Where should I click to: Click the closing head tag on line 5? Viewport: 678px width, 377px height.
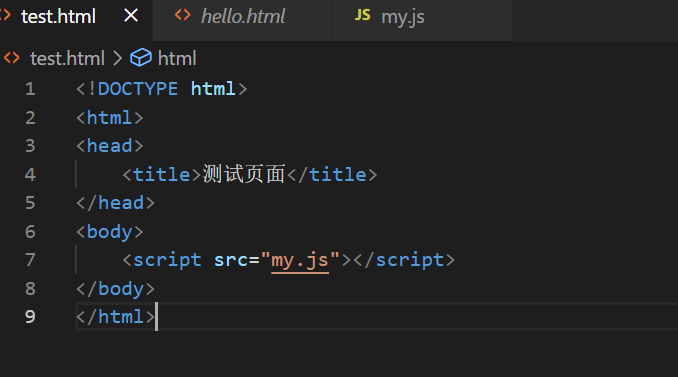click(115, 203)
